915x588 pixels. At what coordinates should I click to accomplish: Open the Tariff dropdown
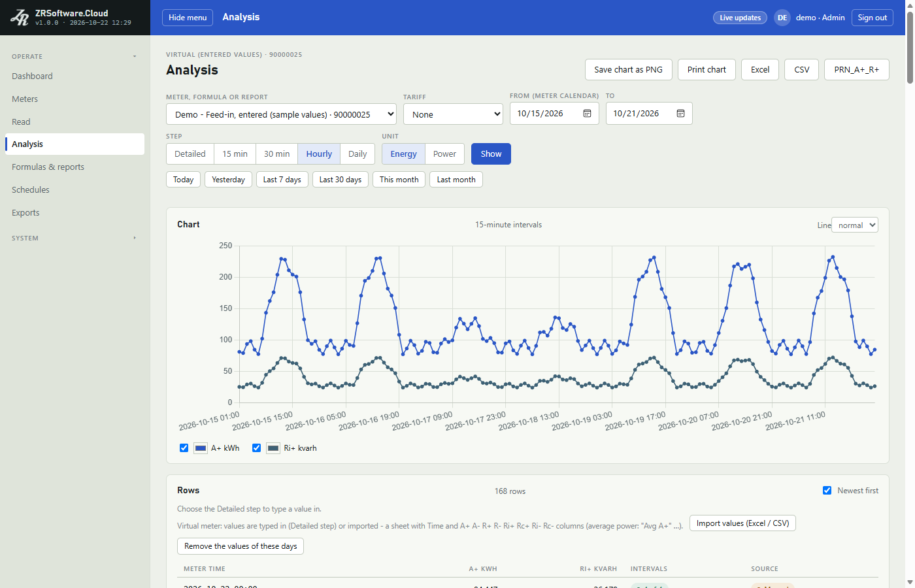[453, 114]
